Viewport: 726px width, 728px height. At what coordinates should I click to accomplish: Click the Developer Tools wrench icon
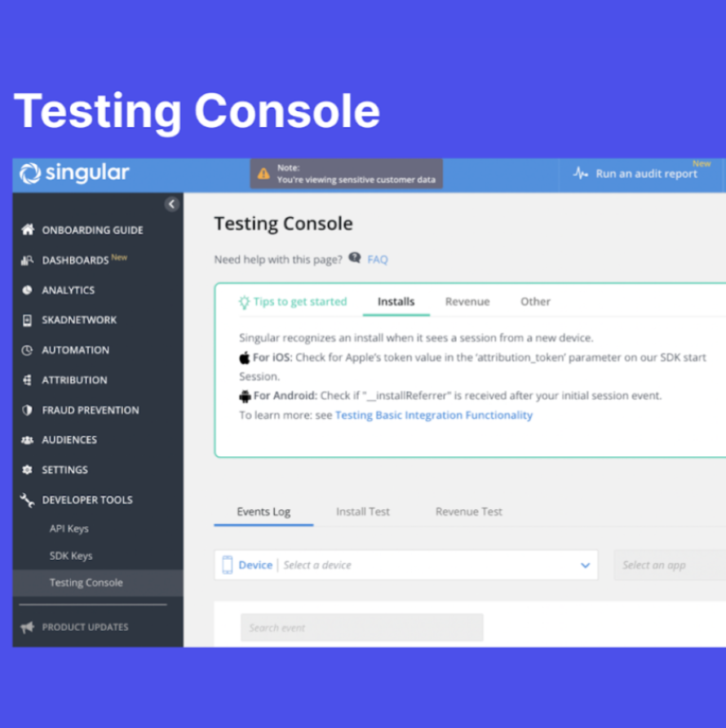click(28, 500)
